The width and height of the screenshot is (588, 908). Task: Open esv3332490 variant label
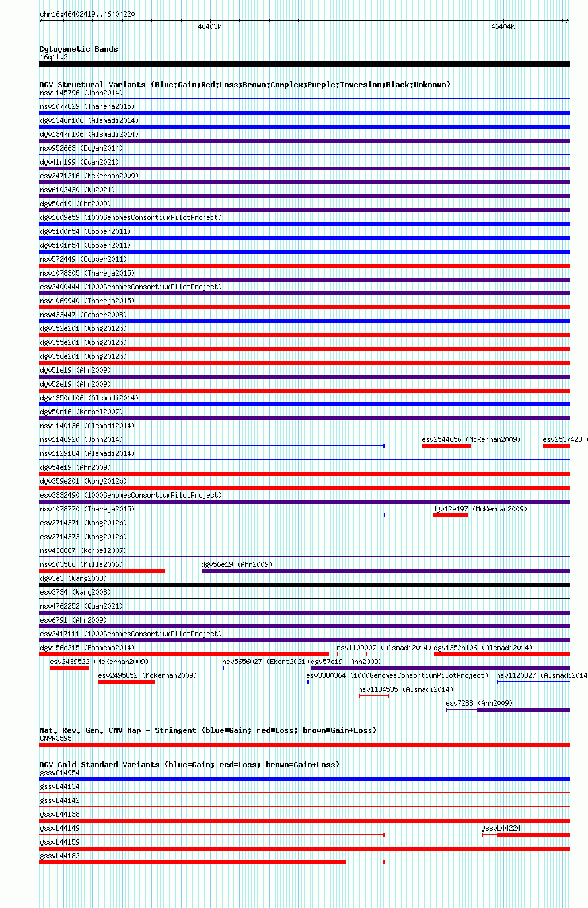click(x=131, y=495)
